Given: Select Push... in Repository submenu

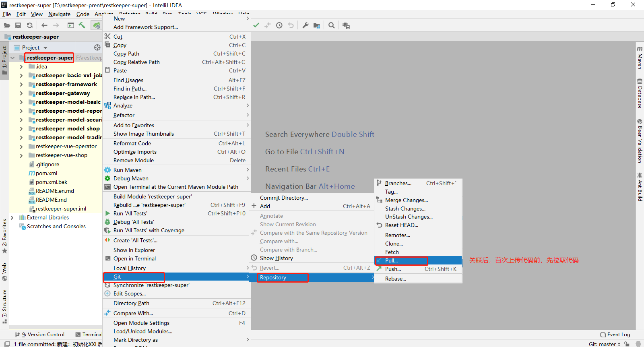Looking at the screenshot, I should point(418,269).
